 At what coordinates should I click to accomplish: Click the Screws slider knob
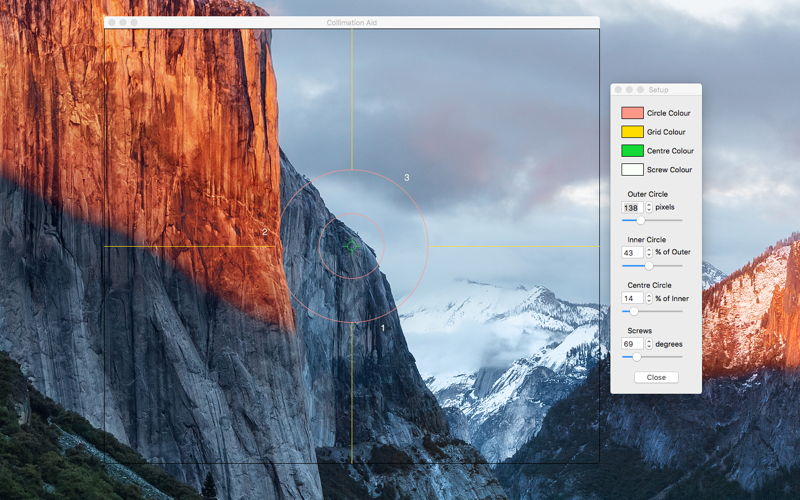(x=636, y=357)
